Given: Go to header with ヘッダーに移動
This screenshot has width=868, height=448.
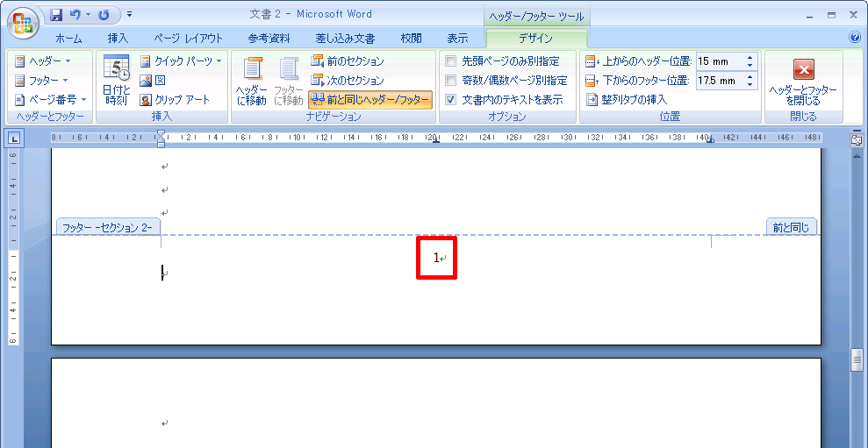Looking at the screenshot, I should (252, 80).
